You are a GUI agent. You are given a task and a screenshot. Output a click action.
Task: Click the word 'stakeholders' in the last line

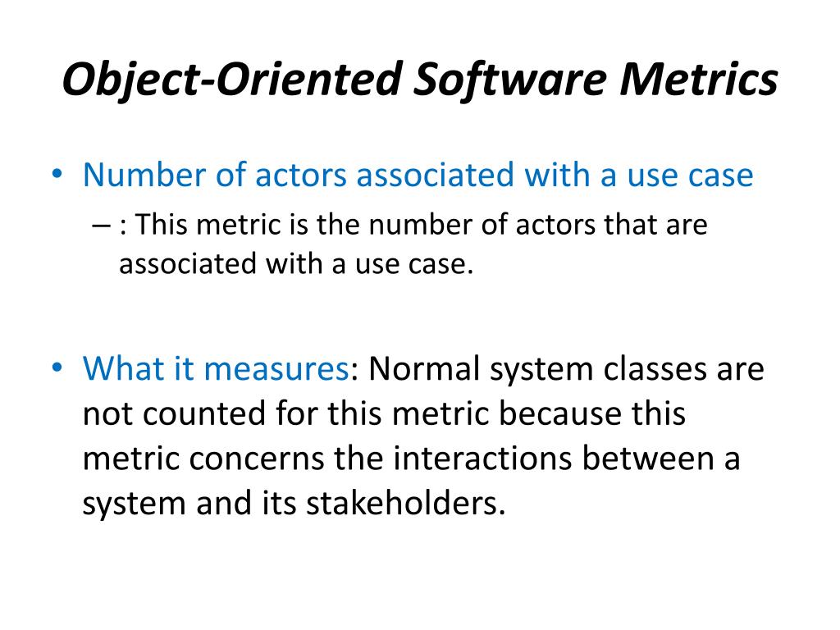(x=405, y=503)
